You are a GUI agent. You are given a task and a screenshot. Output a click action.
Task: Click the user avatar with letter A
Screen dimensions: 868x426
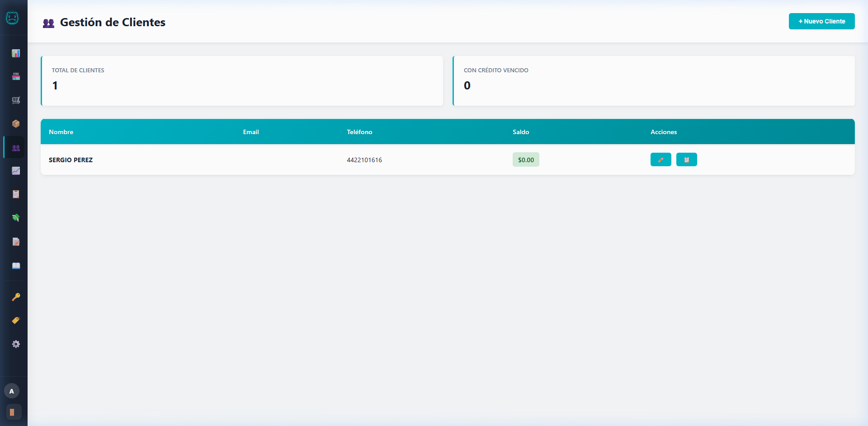pyautogui.click(x=12, y=391)
